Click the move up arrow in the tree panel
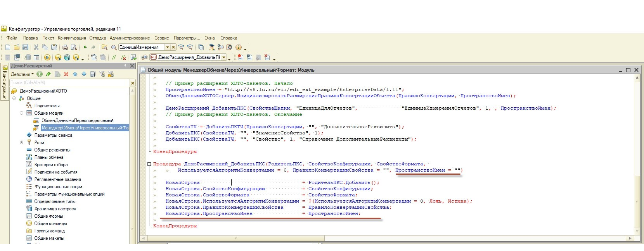 [75, 74]
